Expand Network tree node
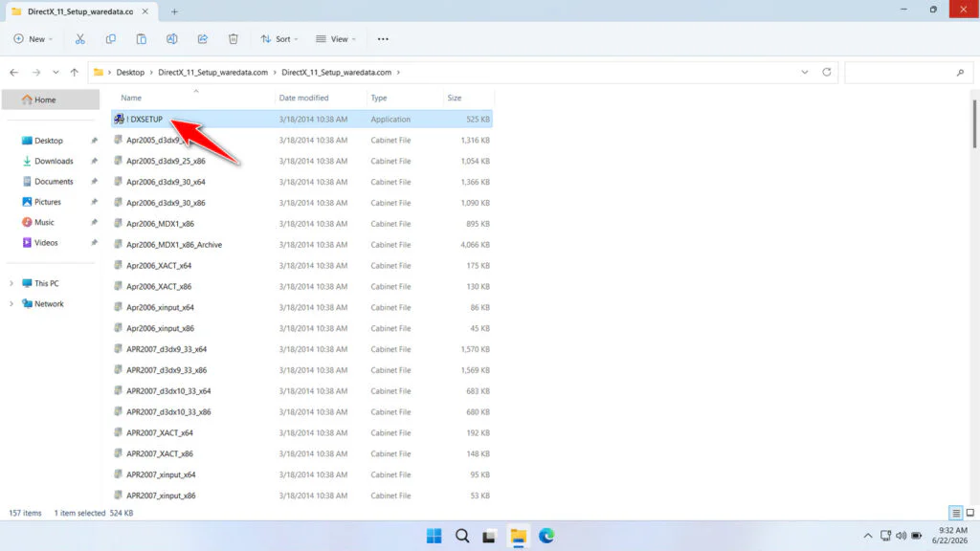 11,303
